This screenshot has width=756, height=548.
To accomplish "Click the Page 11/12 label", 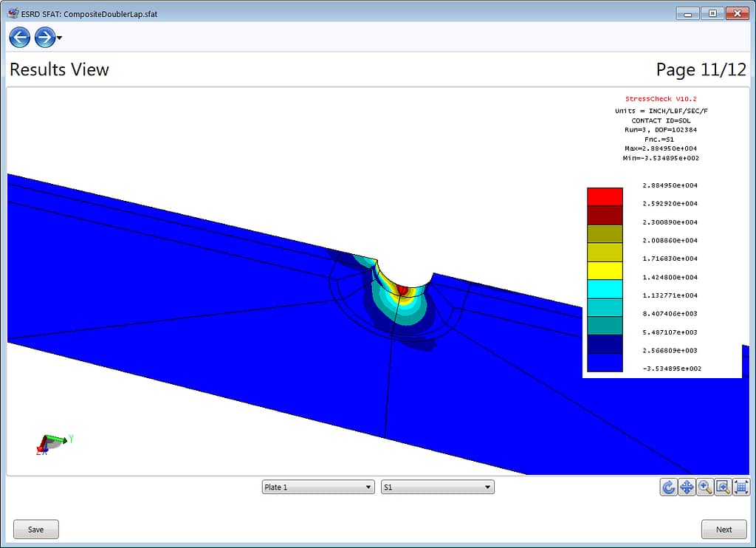I will (x=701, y=69).
